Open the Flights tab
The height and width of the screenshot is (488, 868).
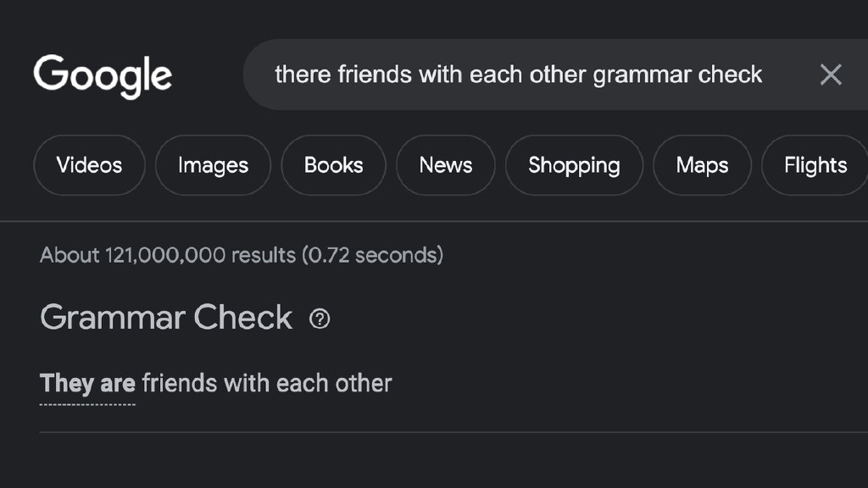point(815,165)
